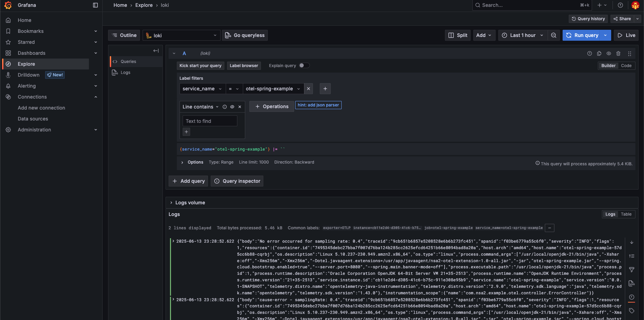Add Operations to the query
The image size is (644, 320).
point(272,106)
